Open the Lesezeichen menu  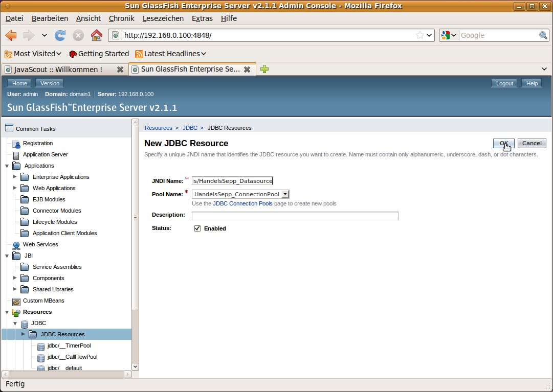tap(163, 18)
